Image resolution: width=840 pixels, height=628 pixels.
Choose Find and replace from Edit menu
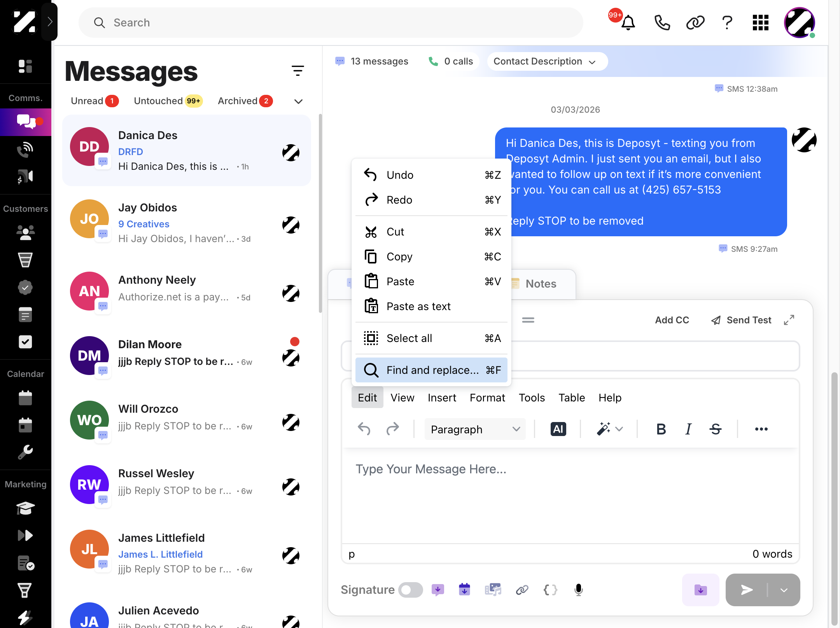tap(431, 370)
